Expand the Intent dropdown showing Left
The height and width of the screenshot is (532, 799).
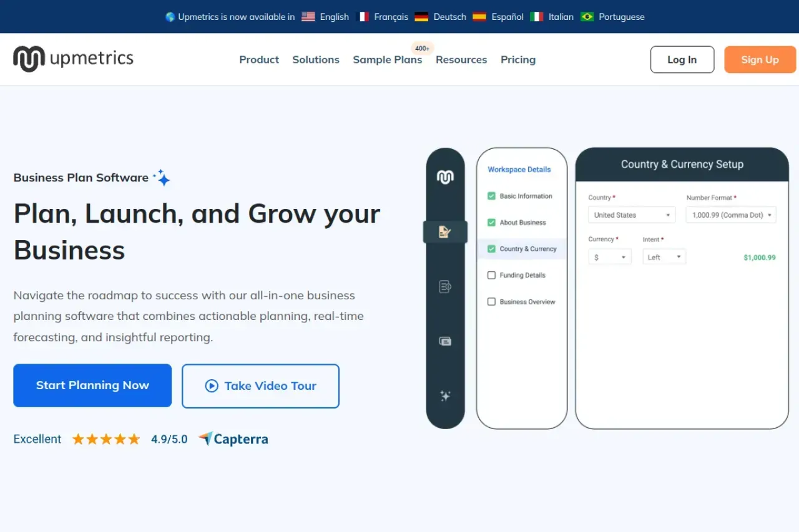(664, 257)
